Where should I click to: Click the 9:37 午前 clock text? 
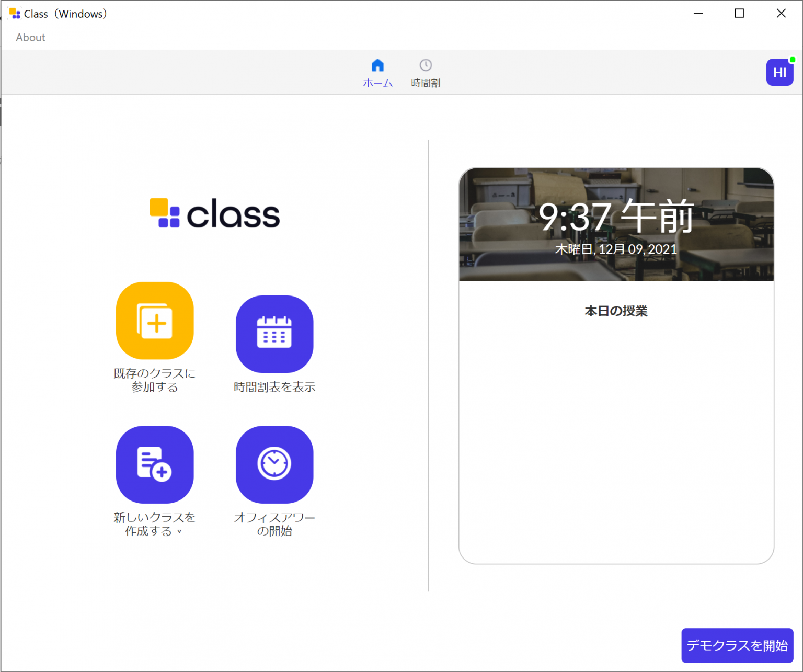(x=616, y=217)
